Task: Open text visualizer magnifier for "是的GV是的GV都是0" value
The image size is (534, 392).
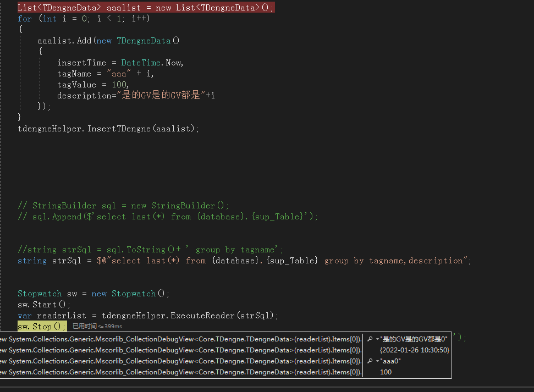Action: [x=370, y=339]
